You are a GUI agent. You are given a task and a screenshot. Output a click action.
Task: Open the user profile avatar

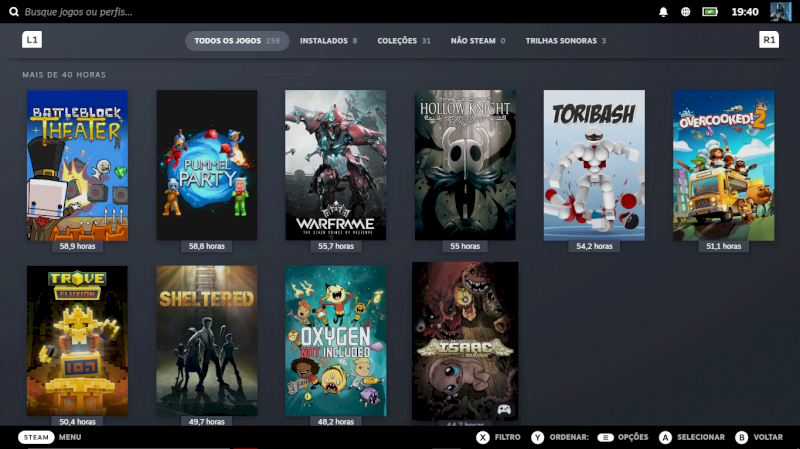tap(781, 11)
